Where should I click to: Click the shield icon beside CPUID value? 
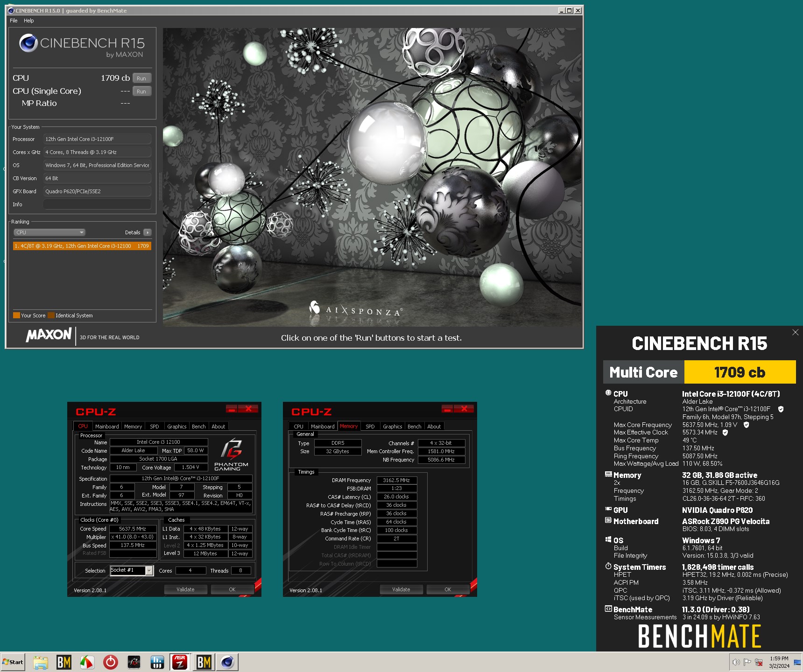(x=781, y=409)
